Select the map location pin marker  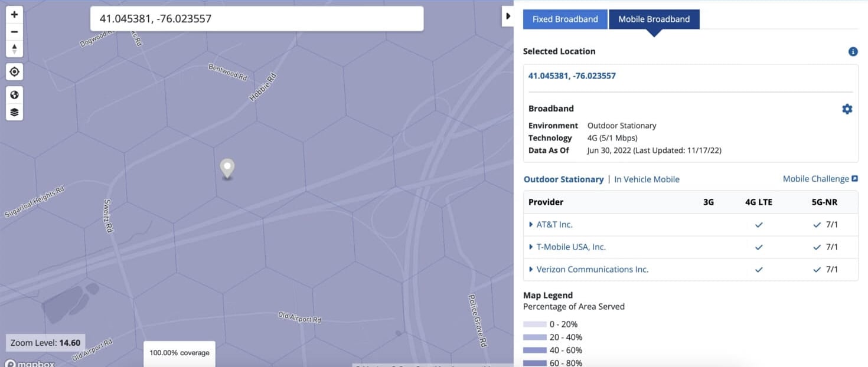227,169
